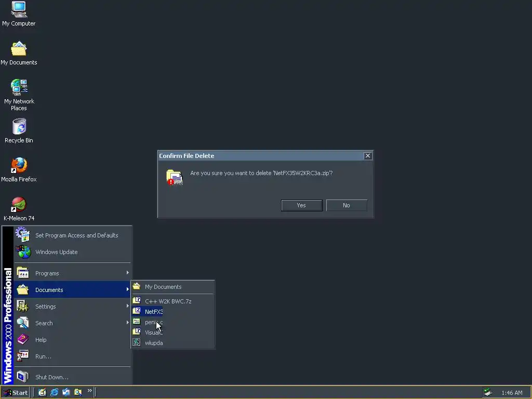Open Set Program Access and Defaults
532x399 pixels.
(x=72, y=235)
